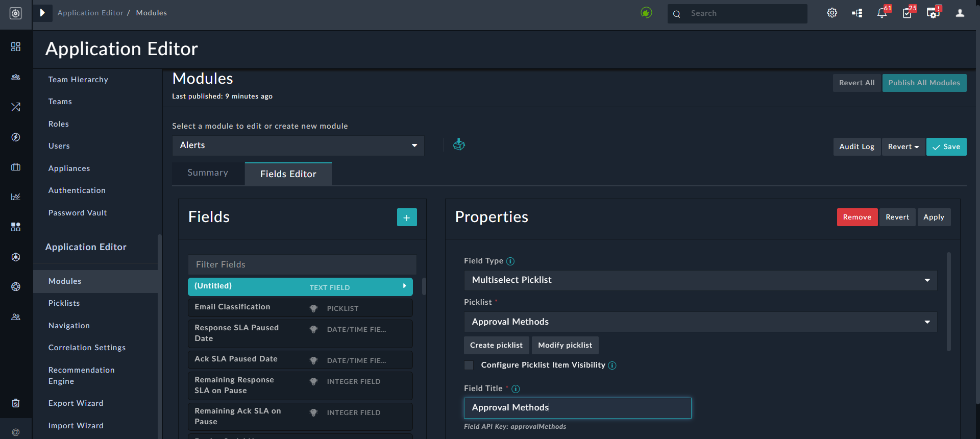Open the Alerts module dropdown
The image size is (980, 439).
click(298, 145)
